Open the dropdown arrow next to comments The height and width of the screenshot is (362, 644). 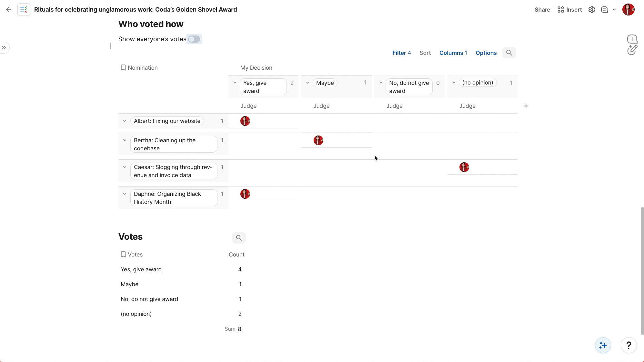click(x=614, y=10)
